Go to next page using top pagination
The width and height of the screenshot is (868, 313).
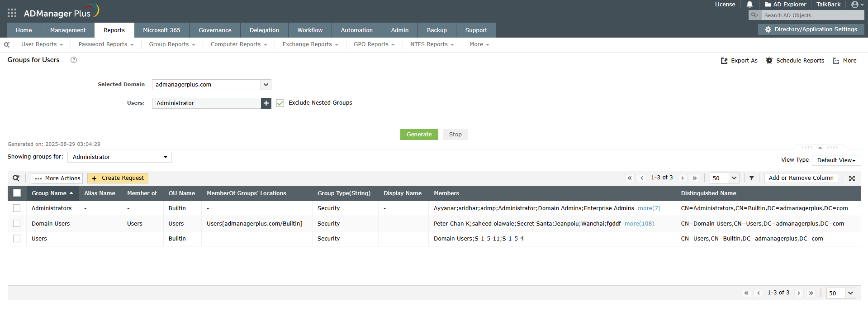coord(683,178)
